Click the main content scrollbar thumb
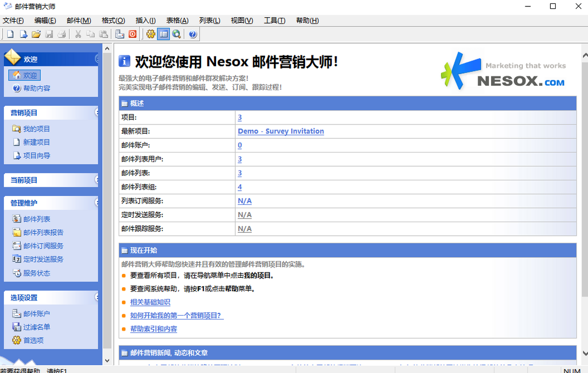 click(585, 180)
